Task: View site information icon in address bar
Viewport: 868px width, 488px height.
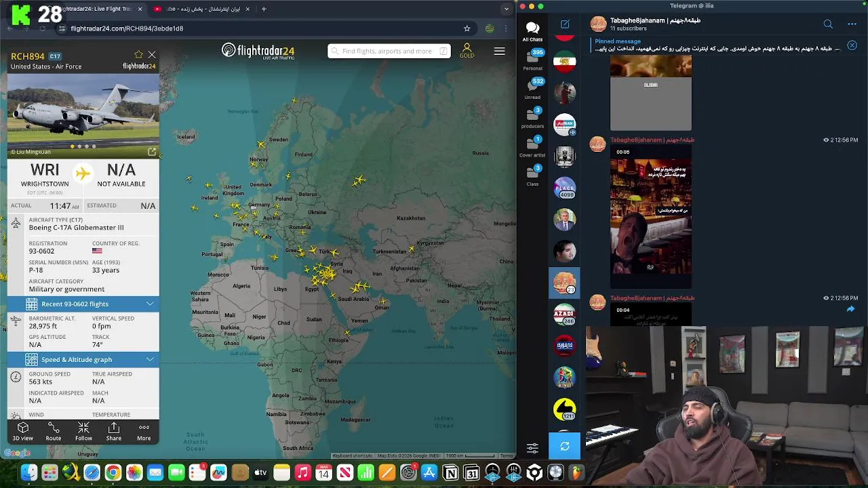Action: tap(62, 28)
